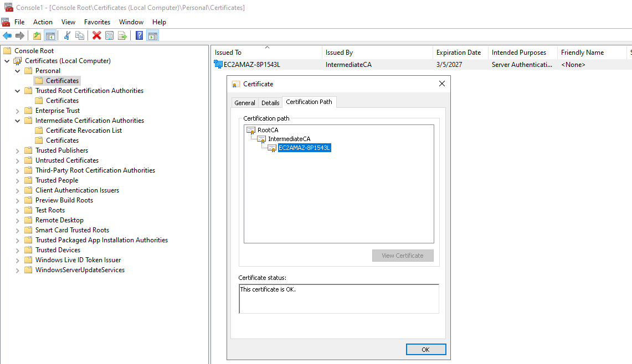Click the Cut scissors icon
Screen dimensions: 632x364
[67, 36]
